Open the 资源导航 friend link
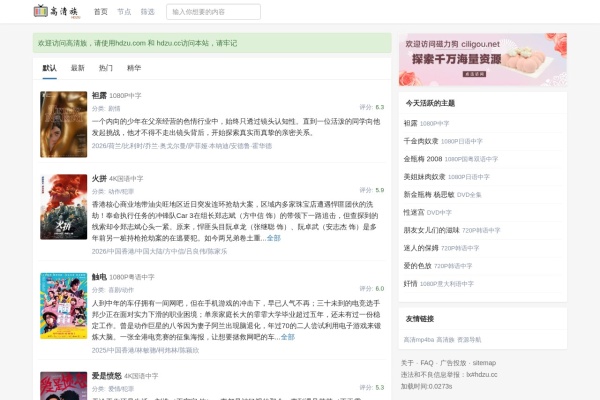The width and height of the screenshot is (600, 400). [x=469, y=340]
